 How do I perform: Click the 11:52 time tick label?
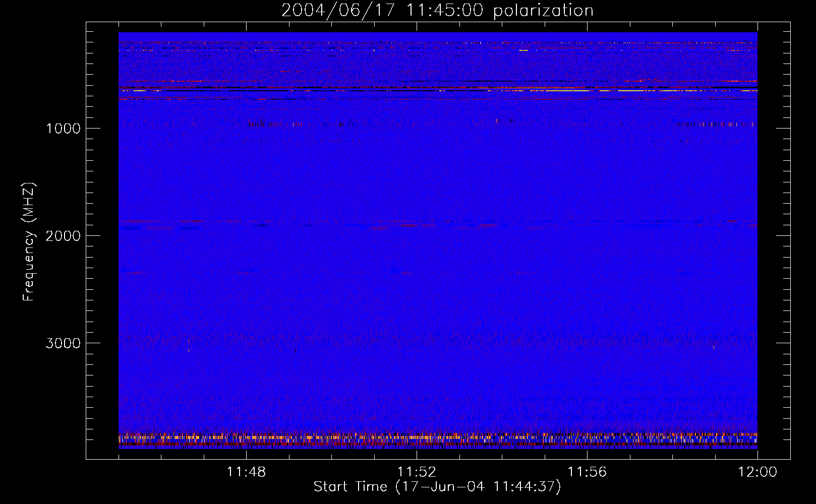pos(417,472)
